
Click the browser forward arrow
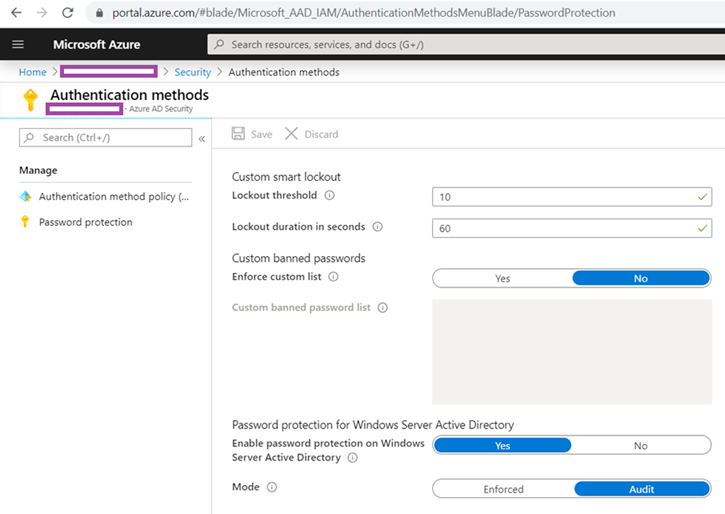pos(42,12)
